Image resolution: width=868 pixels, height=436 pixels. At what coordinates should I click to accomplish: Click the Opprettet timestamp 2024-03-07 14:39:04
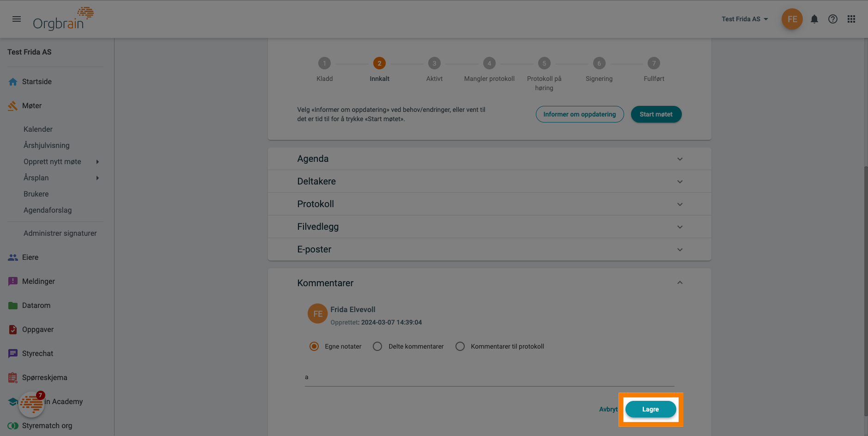tap(392, 323)
